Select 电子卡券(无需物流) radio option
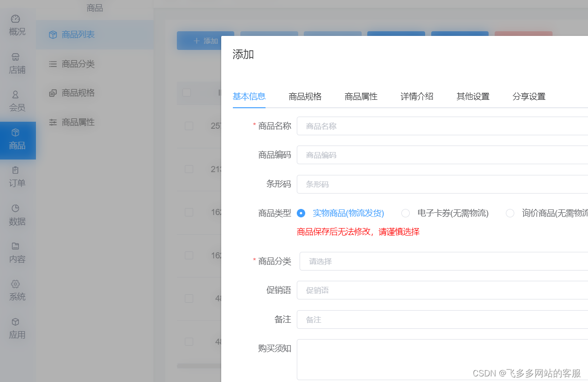This screenshot has width=588, height=382. coord(406,213)
